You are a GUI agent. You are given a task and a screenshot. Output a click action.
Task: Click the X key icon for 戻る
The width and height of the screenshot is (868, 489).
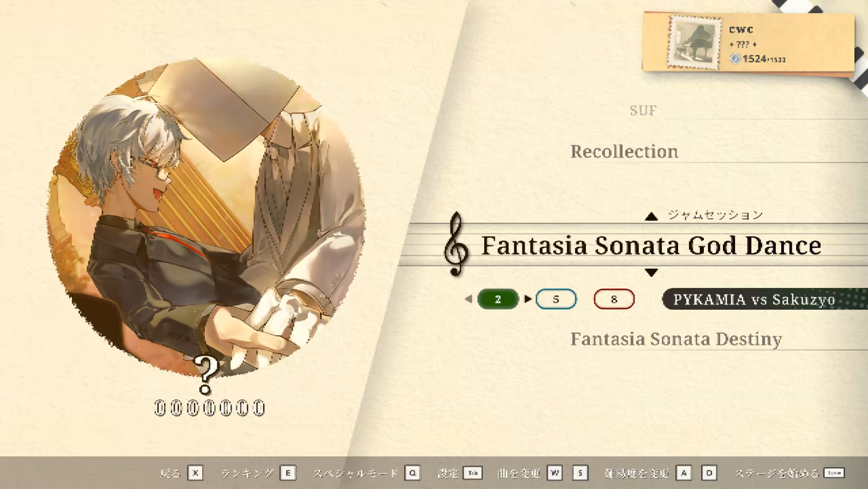tap(195, 473)
